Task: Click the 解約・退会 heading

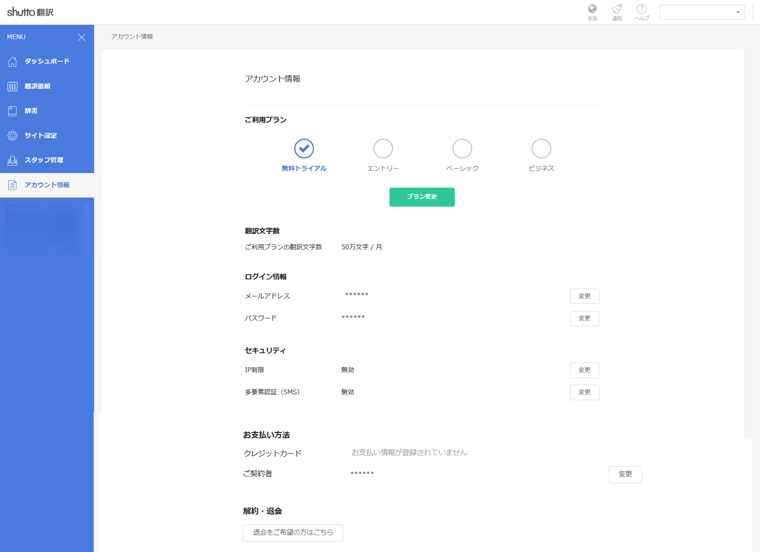Action: [x=263, y=511]
